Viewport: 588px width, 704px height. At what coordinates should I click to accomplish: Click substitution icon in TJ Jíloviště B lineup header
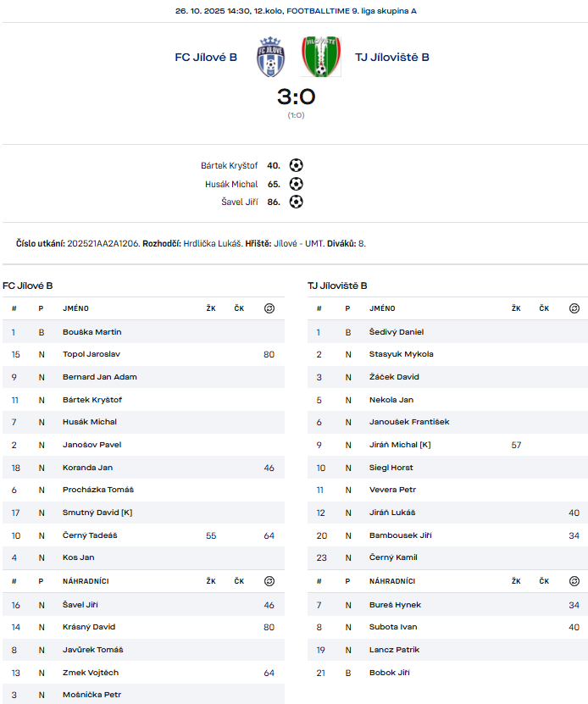[574, 308]
